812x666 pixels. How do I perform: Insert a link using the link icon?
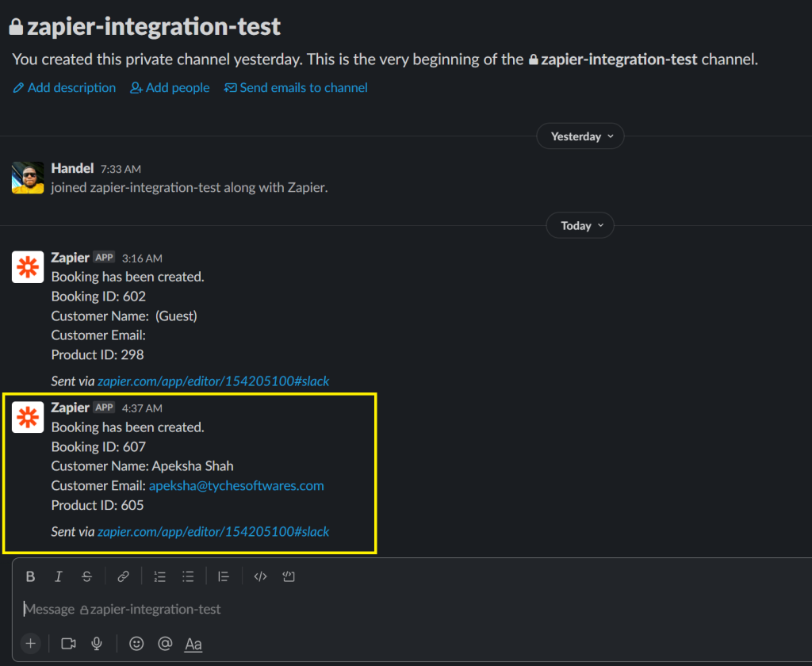point(123,576)
